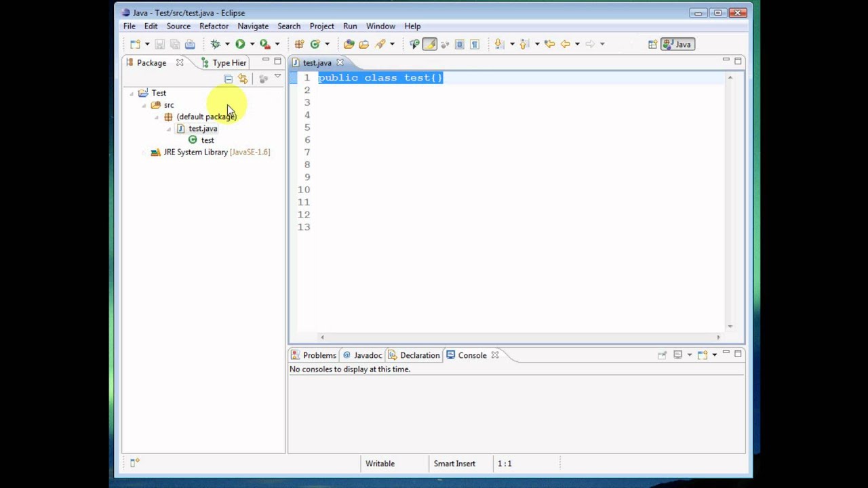Open the Run menu
Image resolution: width=868 pixels, height=488 pixels.
click(x=350, y=26)
